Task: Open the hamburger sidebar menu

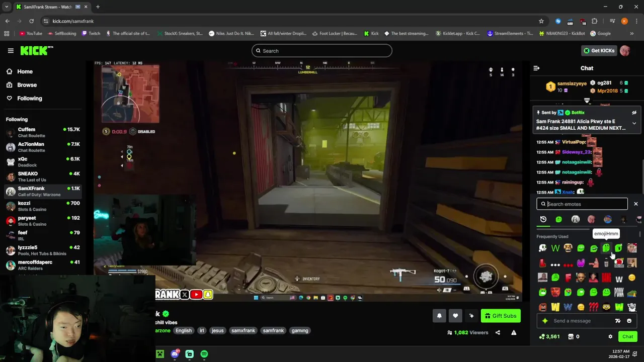Action: [x=11, y=51]
